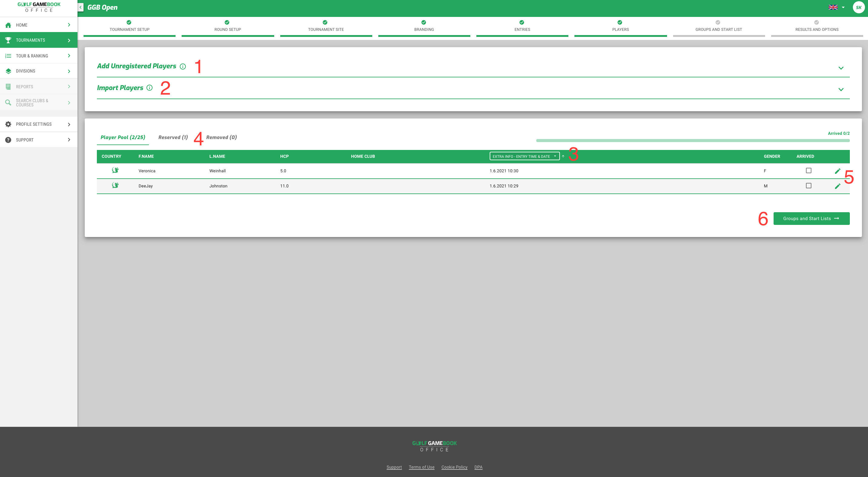The image size is (868, 477).
Task: Click the Groups and Start Lists button
Action: click(x=811, y=218)
